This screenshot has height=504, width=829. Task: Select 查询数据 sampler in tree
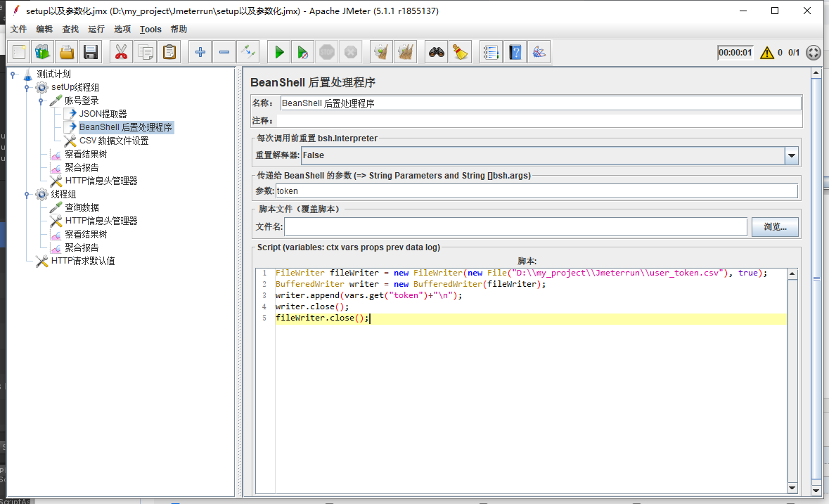pyautogui.click(x=82, y=207)
